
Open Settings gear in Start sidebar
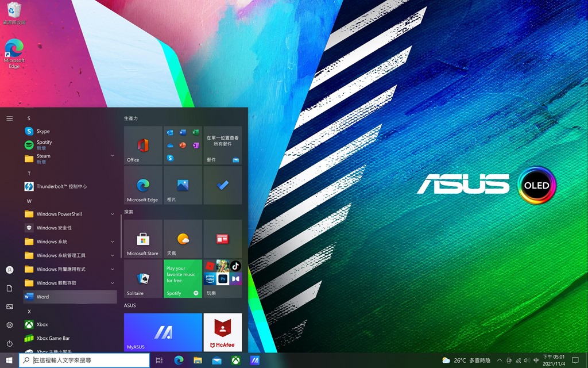tap(10, 325)
